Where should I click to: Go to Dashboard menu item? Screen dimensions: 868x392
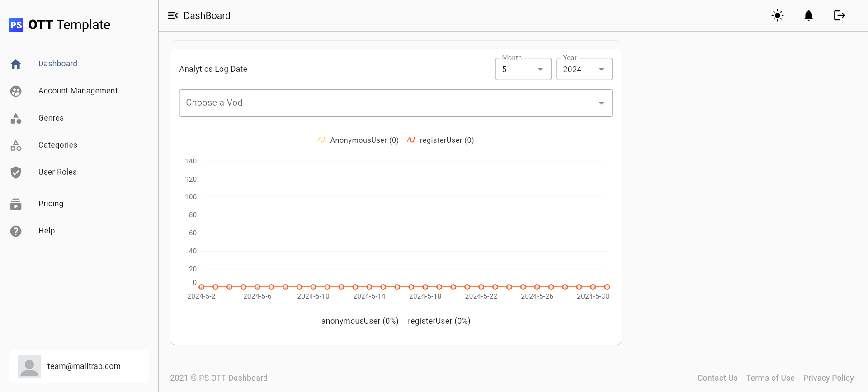[x=58, y=64]
